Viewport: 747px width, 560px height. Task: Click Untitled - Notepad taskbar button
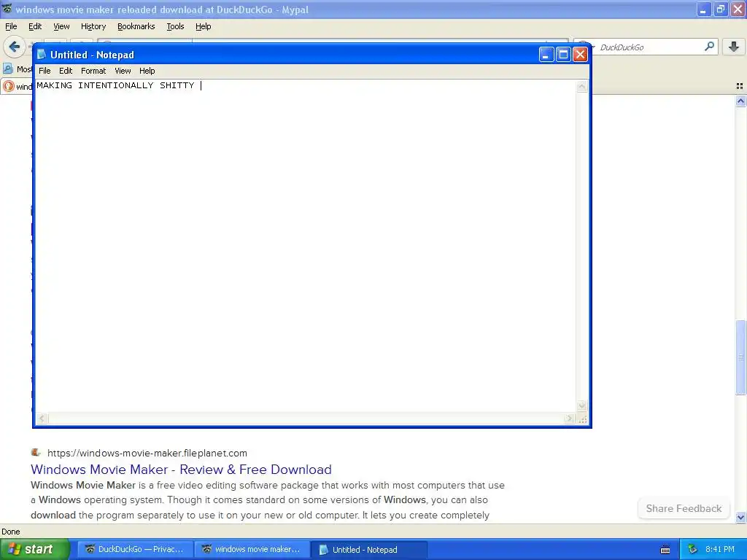[x=368, y=550]
